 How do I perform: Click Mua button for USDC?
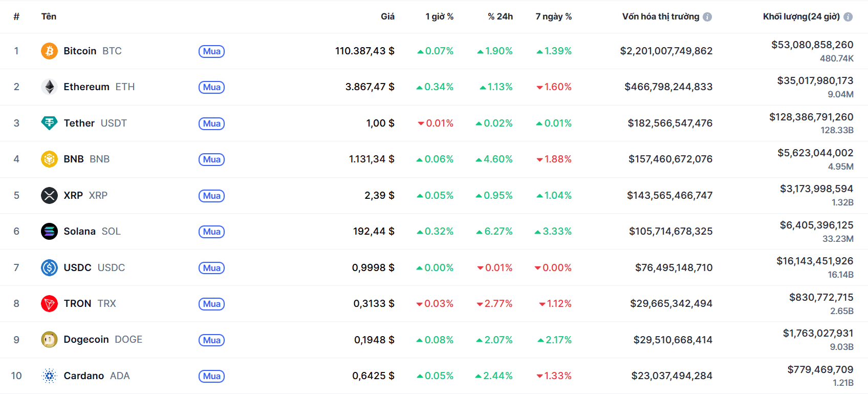211,268
